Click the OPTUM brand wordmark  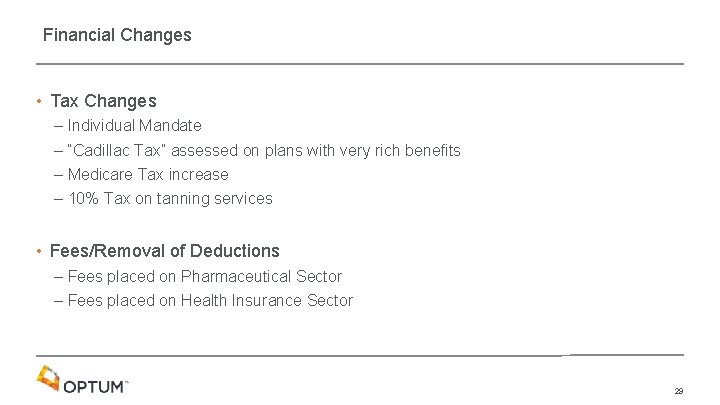tap(94, 387)
